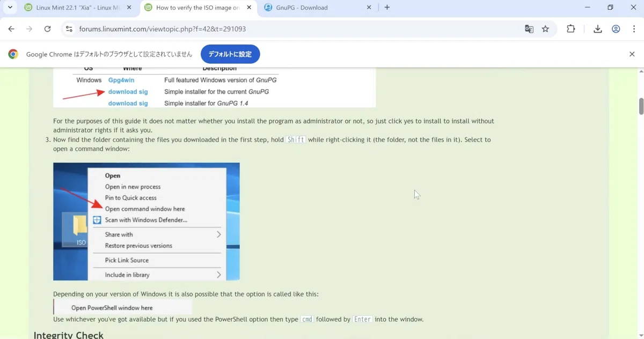Open the Chrome profile icon
The width and height of the screenshot is (644, 339).
point(616,29)
